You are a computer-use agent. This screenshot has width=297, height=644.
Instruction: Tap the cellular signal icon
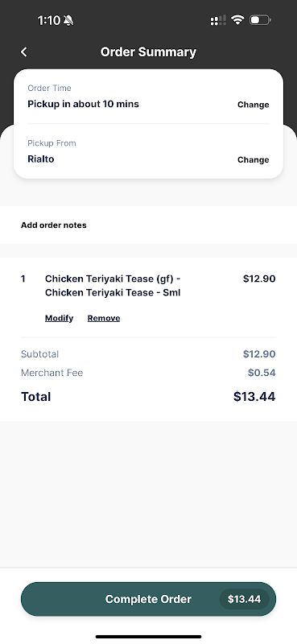click(218, 20)
